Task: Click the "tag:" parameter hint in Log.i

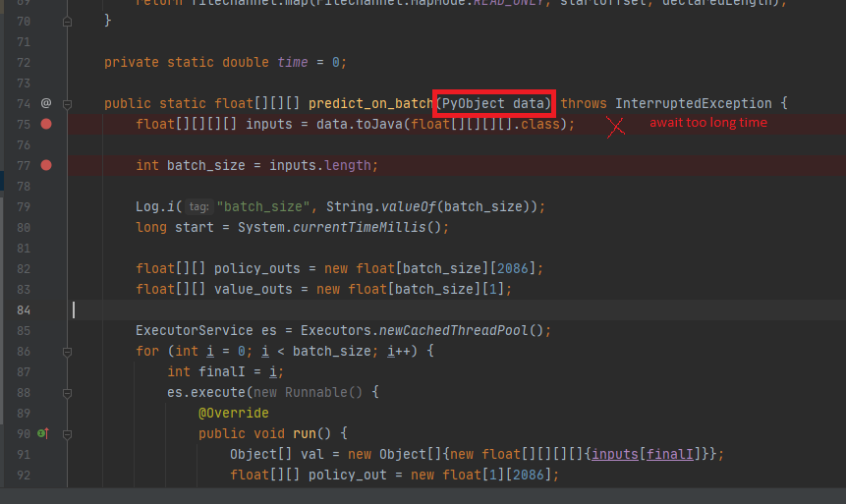Action: click(x=198, y=206)
